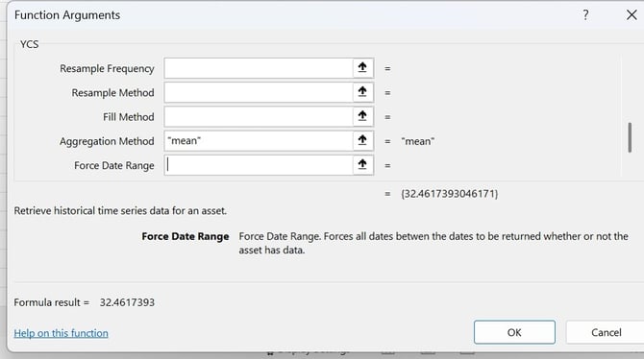The width and height of the screenshot is (644, 359).
Task: Collapse dialog via Resample Frequency range-select arrow
Action: click(x=362, y=68)
